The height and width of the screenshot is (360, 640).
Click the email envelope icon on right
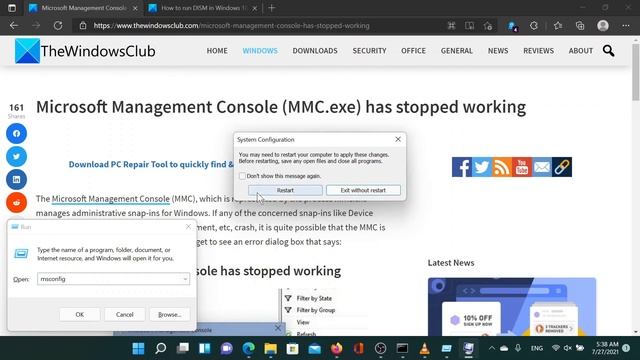542,167
